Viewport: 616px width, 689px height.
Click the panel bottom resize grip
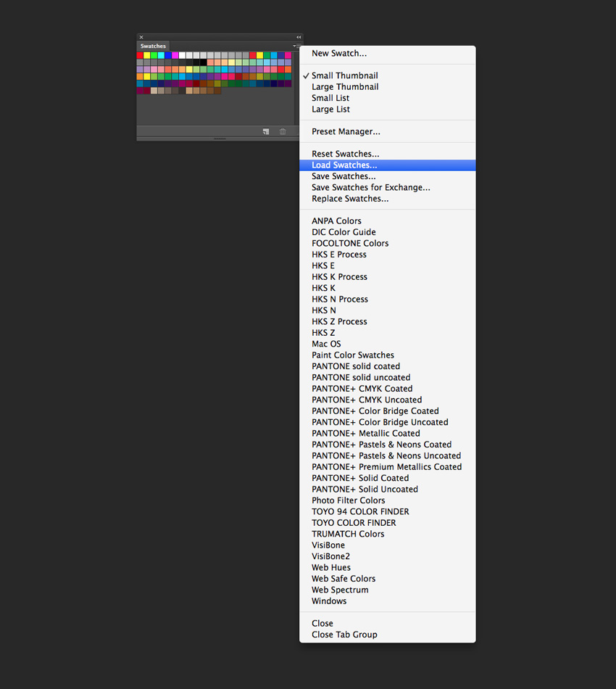click(220, 139)
